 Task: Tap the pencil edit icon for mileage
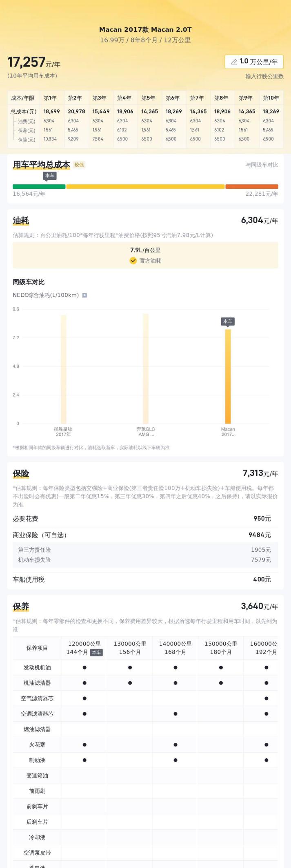tap(234, 62)
